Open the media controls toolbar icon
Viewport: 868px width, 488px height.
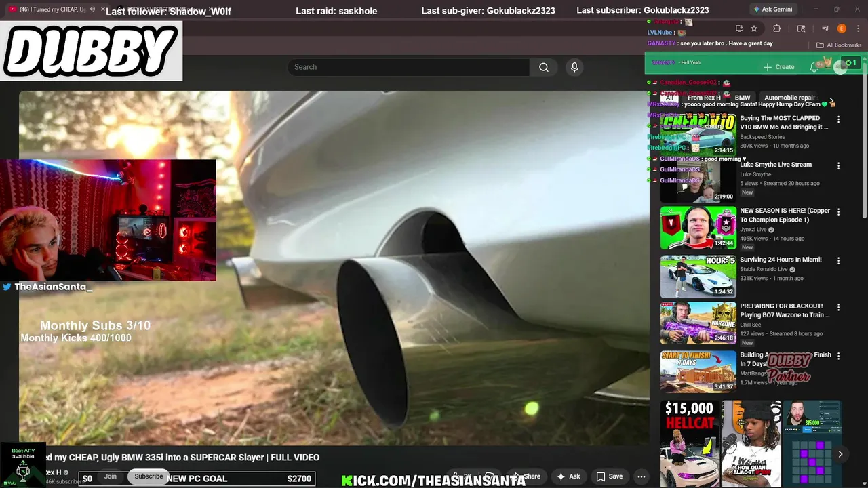coord(825,28)
